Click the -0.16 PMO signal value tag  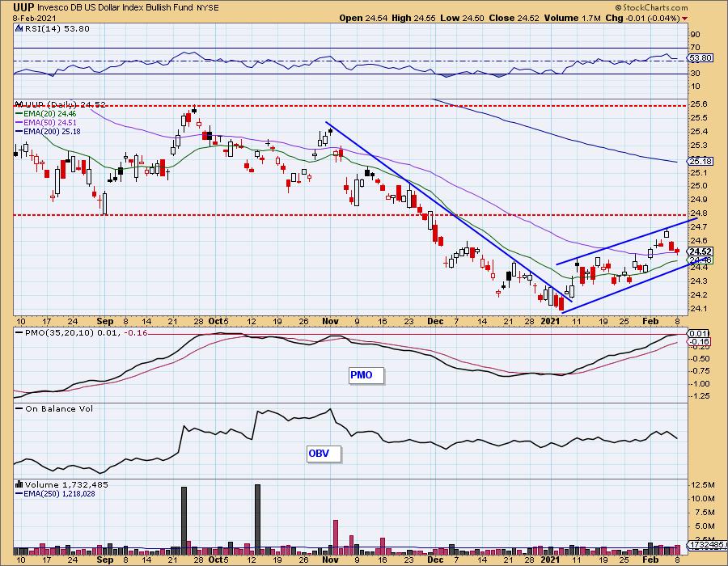tap(700, 342)
